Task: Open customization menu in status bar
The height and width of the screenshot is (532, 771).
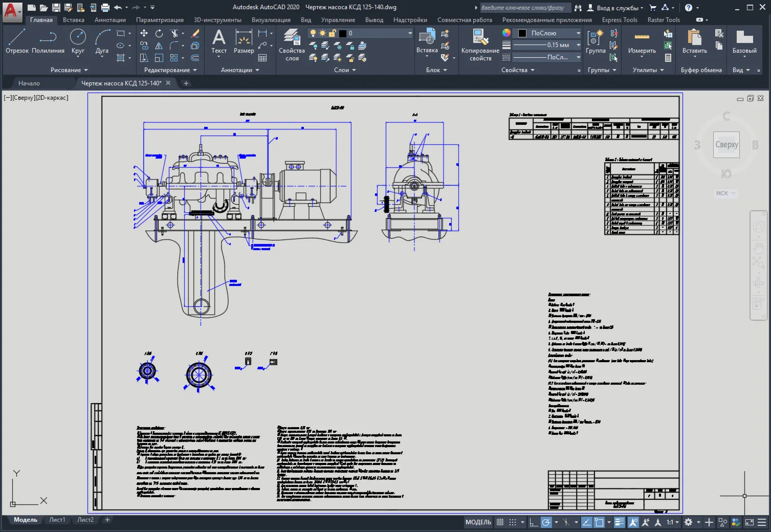Action: (x=762, y=522)
